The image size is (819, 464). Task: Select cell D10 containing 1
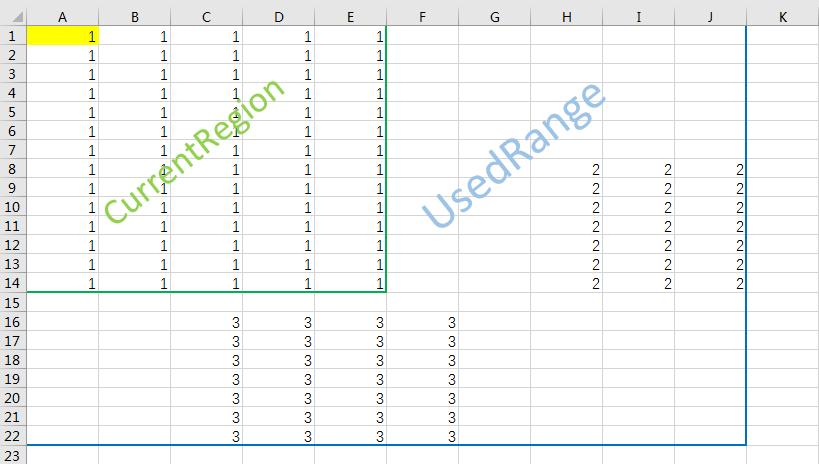point(278,207)
